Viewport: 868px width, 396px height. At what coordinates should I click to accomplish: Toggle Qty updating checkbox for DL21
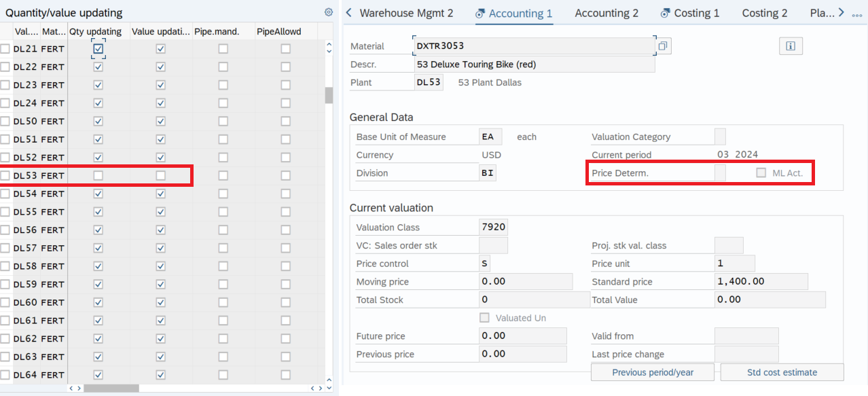(x=98, y=49)
